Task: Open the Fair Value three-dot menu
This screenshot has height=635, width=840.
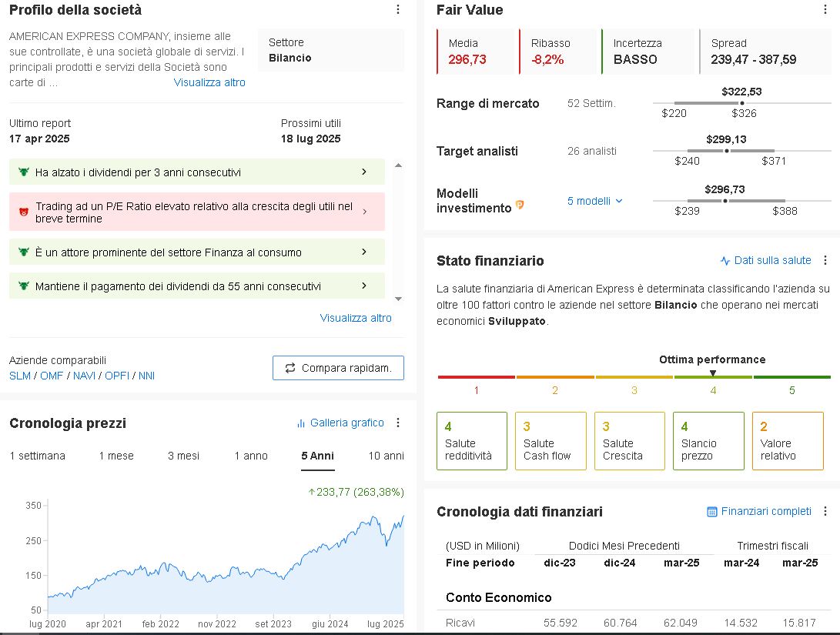Action: coord(825,10)
